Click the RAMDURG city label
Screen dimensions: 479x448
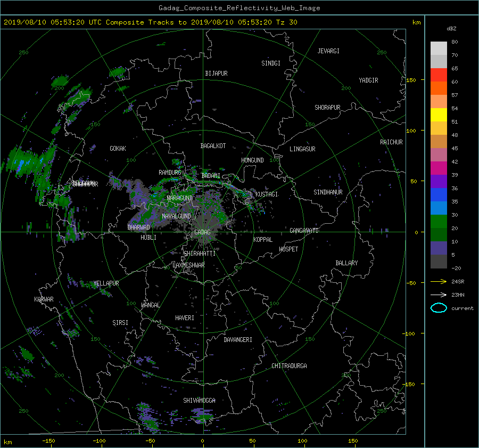tap(170, 173)
